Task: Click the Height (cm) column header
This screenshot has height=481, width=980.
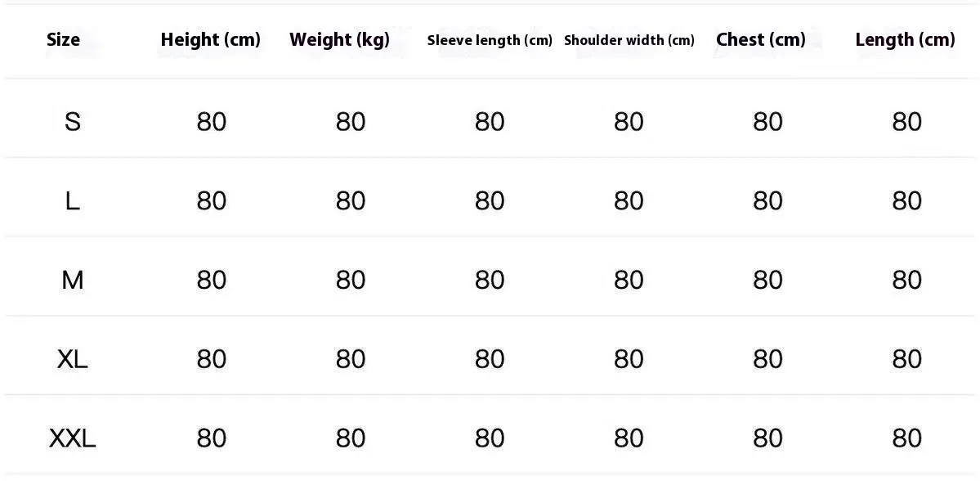Action: [x=210, y=39]
